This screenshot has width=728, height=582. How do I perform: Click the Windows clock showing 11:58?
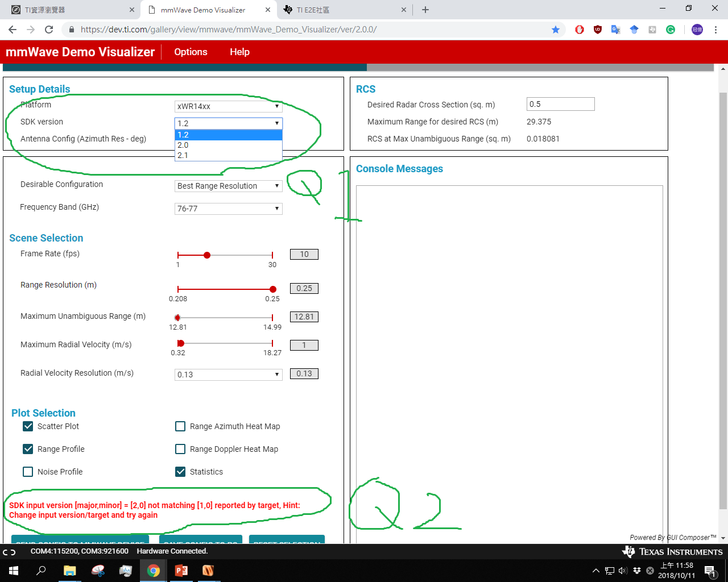677,571
